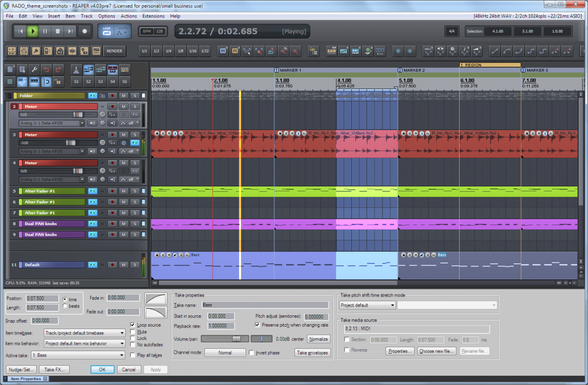Click the MOD parameter modulation icon

380,51
